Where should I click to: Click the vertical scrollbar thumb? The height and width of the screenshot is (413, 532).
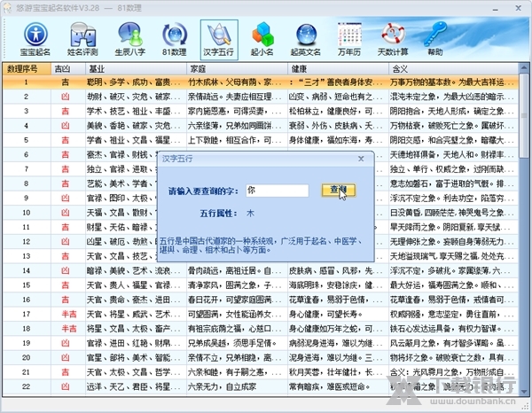[524, 116]
